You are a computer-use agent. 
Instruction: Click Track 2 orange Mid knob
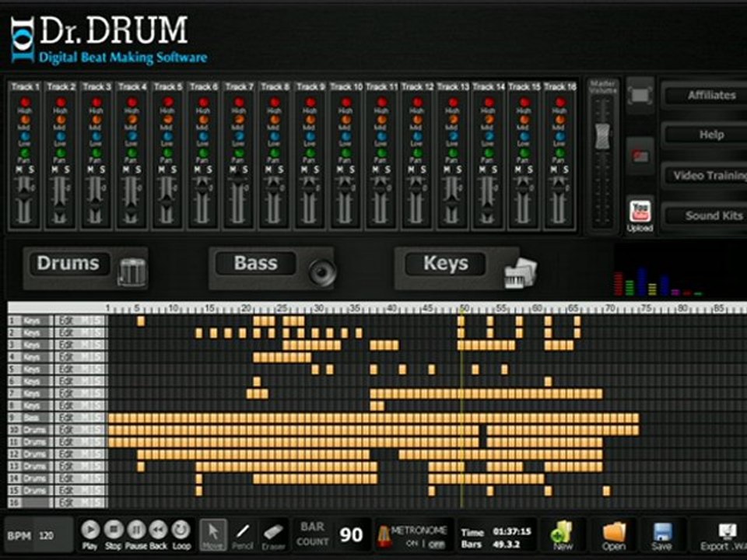coord(61,120)
